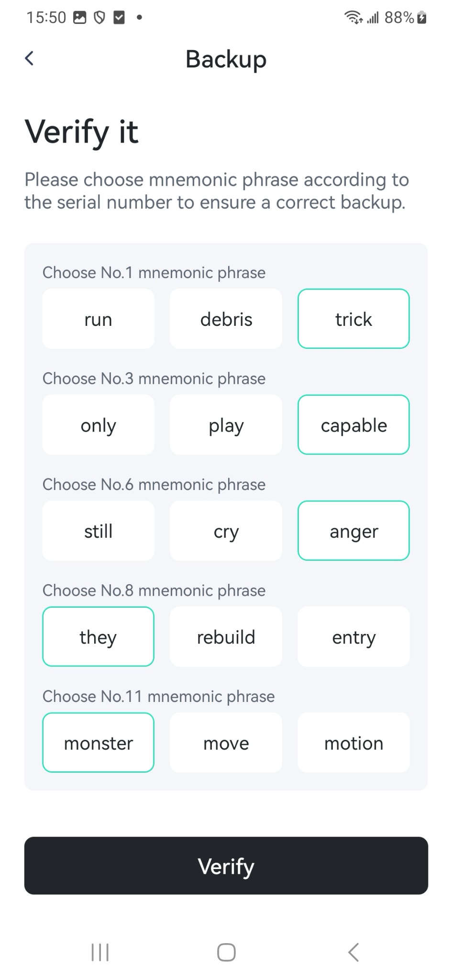Select 'still' for No.6 mnemonic phrase
Viewport: 452px width, 980px height.
(99, 531)
